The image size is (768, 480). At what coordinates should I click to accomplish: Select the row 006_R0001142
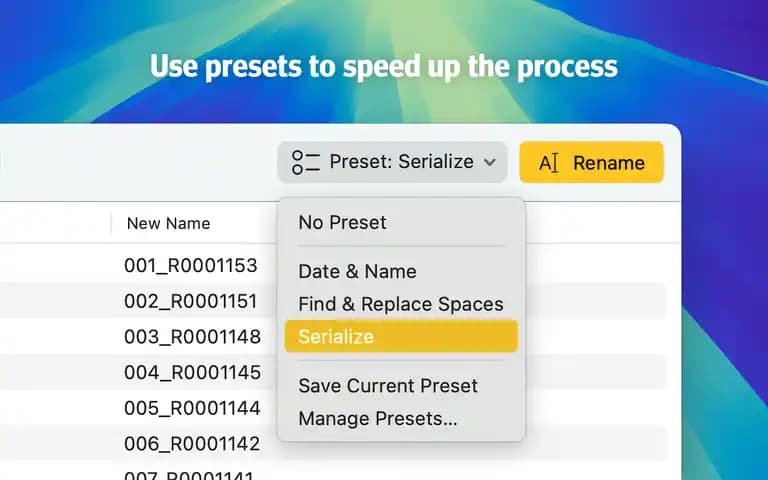pos(192,444)
